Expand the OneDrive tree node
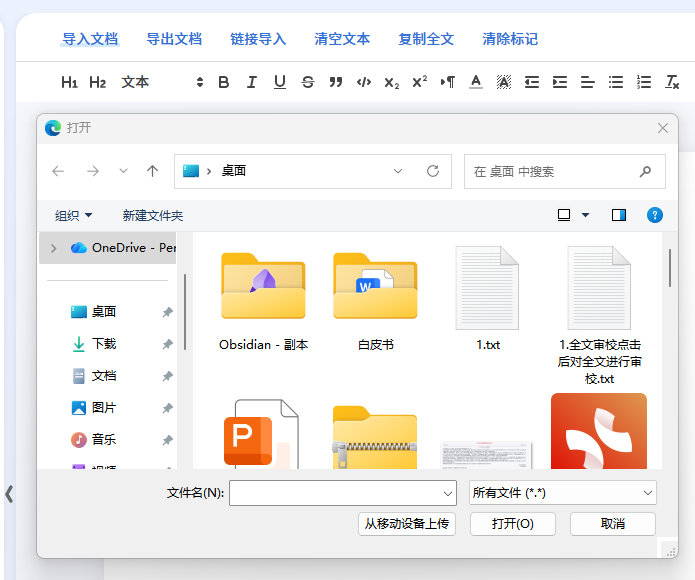This screenshot has height=580, width=695. pos(53,248)
